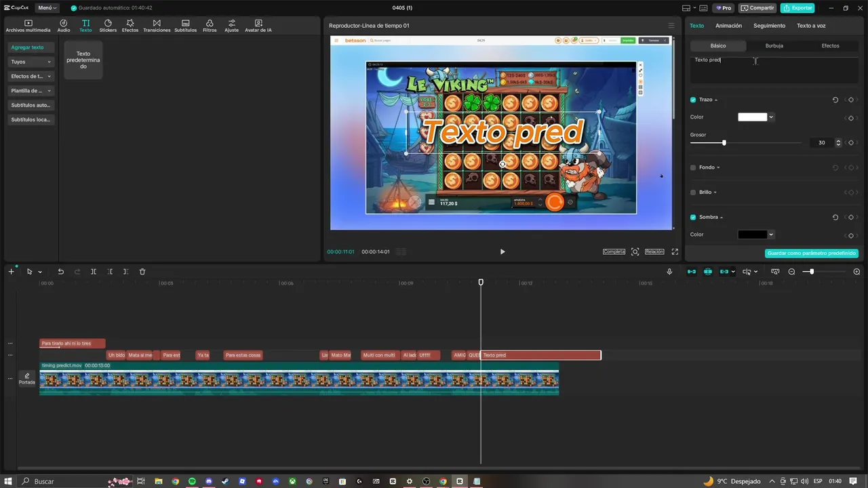Add keyframe for Trazo color
Viewport: 868px width, 488px height.
851,117
